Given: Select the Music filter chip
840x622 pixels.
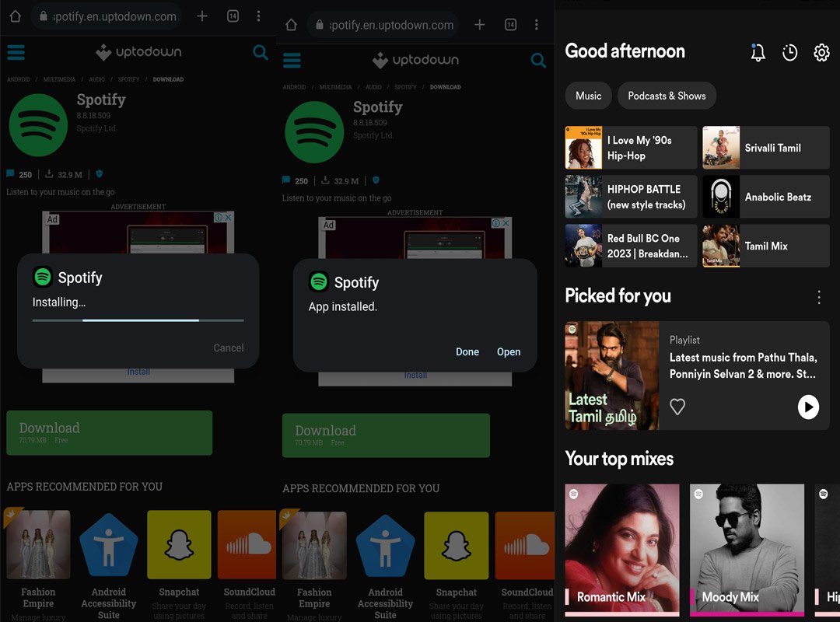Looking at the screenshot, I should pyautogui.click(x=588, y=96).
